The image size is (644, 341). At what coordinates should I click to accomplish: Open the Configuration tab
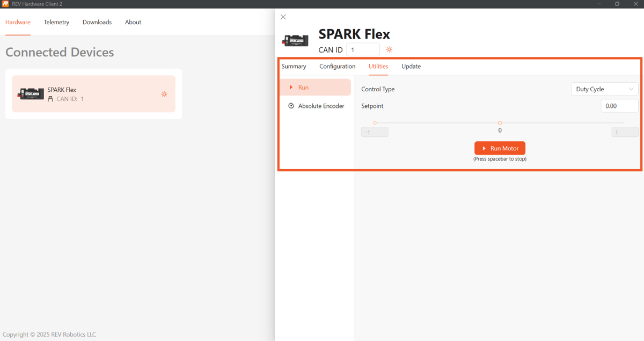337,67
